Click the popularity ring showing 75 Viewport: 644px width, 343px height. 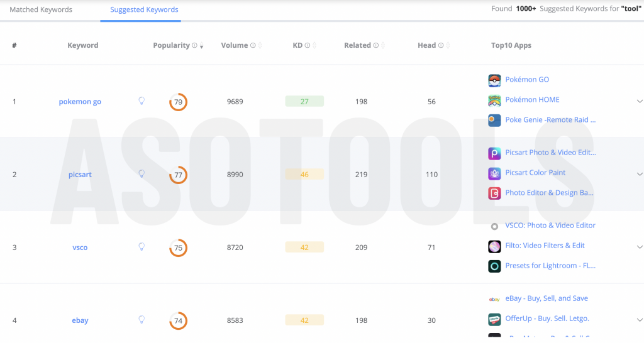click(178, 248)
